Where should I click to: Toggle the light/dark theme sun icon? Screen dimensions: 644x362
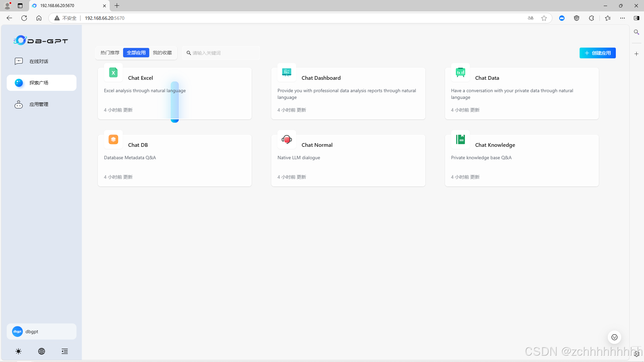18,351
